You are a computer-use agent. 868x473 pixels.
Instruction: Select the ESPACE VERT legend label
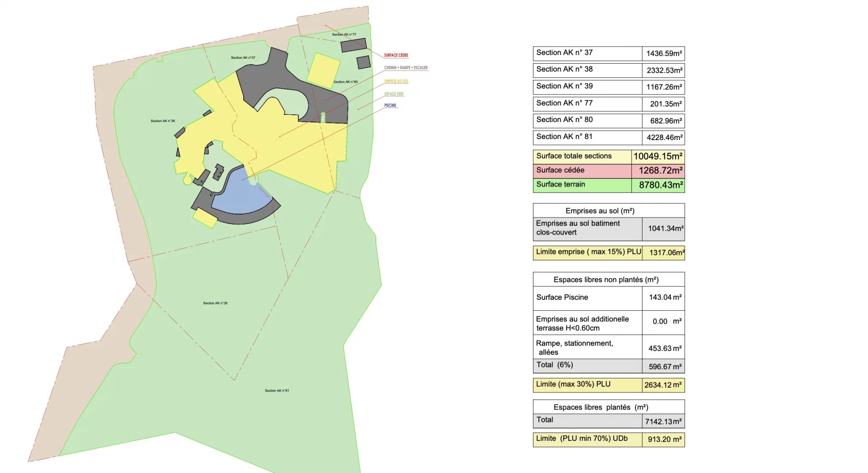tap(394, 94)
